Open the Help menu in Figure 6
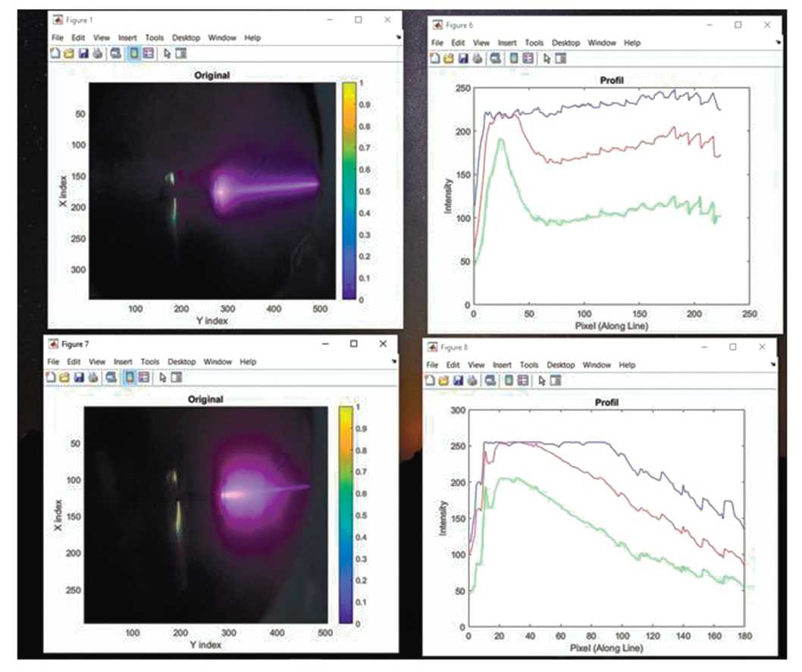 click(x=631, y=43)
